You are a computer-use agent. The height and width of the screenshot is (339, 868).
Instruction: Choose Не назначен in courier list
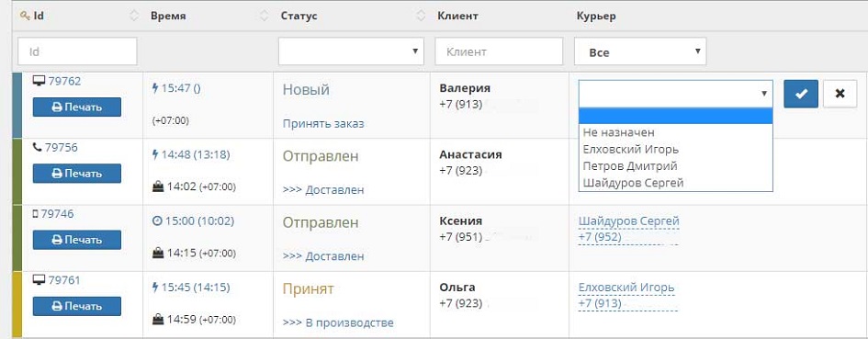[675, 132]
